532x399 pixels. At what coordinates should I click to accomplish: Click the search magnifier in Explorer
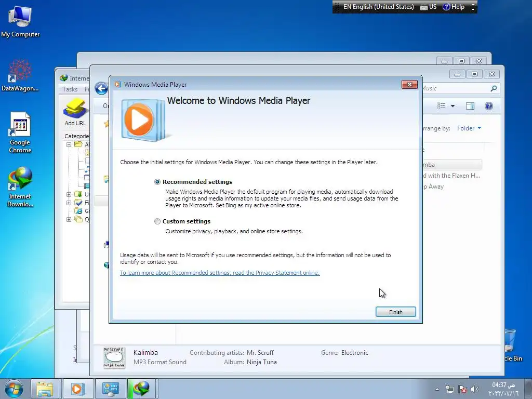pyautogui.click(x=494, y=88)
